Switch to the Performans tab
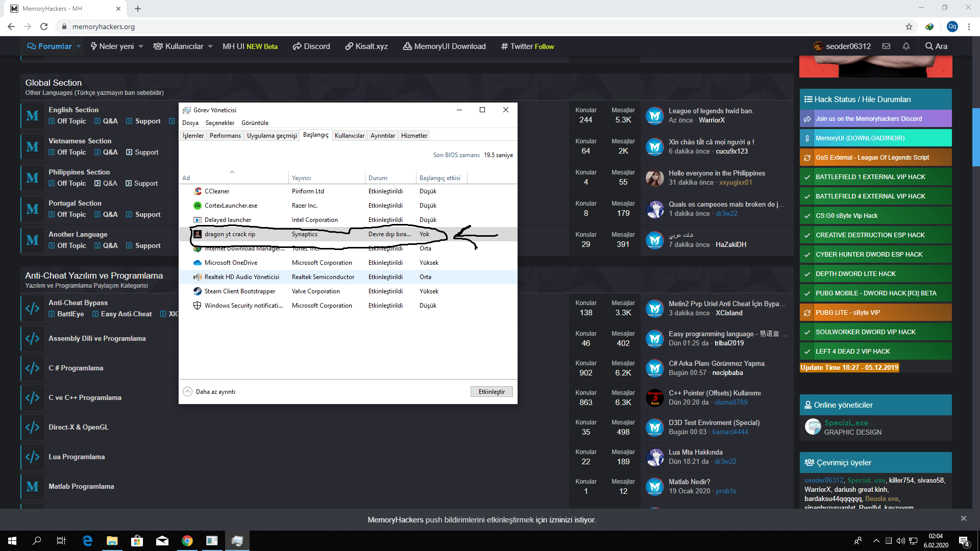 point(225,136)
